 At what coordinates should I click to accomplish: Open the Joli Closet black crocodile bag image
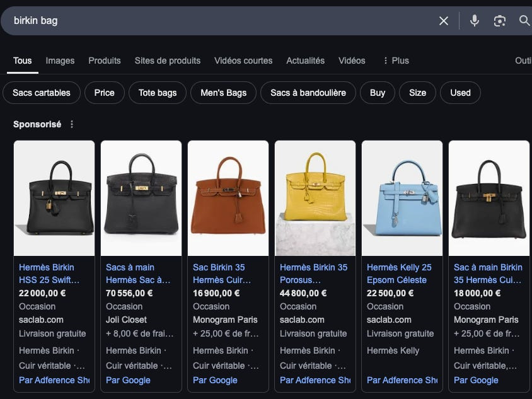tap(141, 198)
